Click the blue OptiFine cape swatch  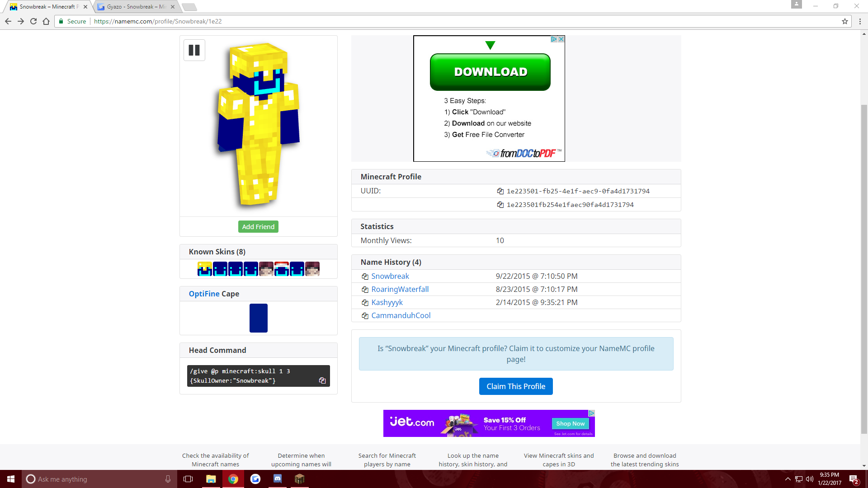click(x=258, y=318)
